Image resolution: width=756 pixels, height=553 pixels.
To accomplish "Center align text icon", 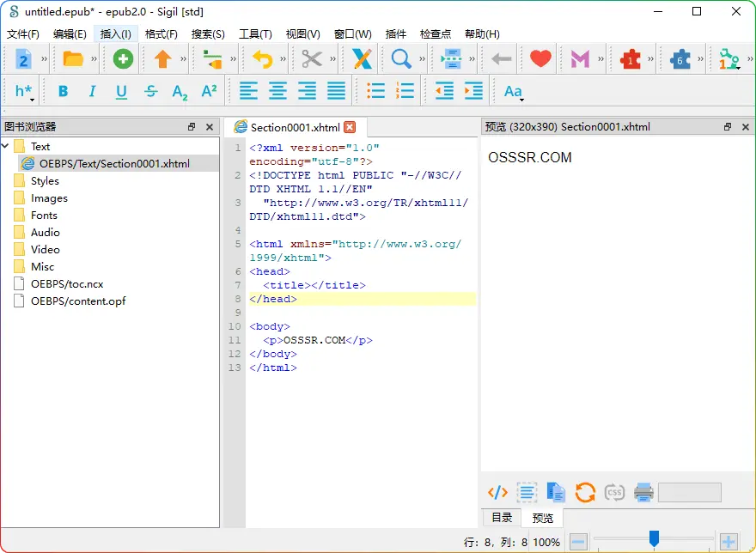I will pyautogui.click(x=277, y=91).
